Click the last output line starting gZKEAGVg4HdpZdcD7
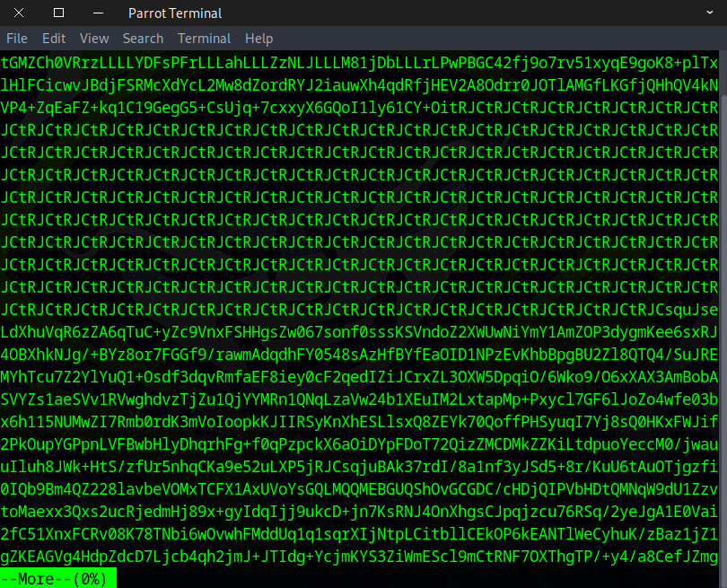Image resolution: width=727 pixels, height=588 pixels. [359, 557]
